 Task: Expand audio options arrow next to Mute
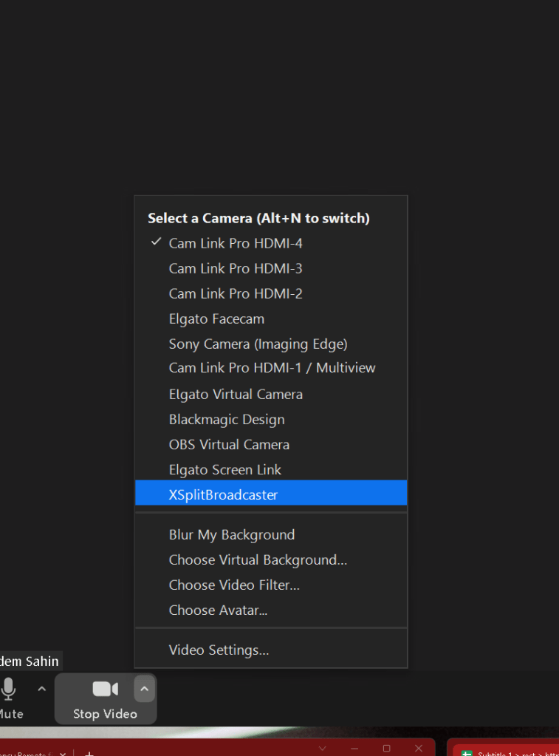(42, 689)
